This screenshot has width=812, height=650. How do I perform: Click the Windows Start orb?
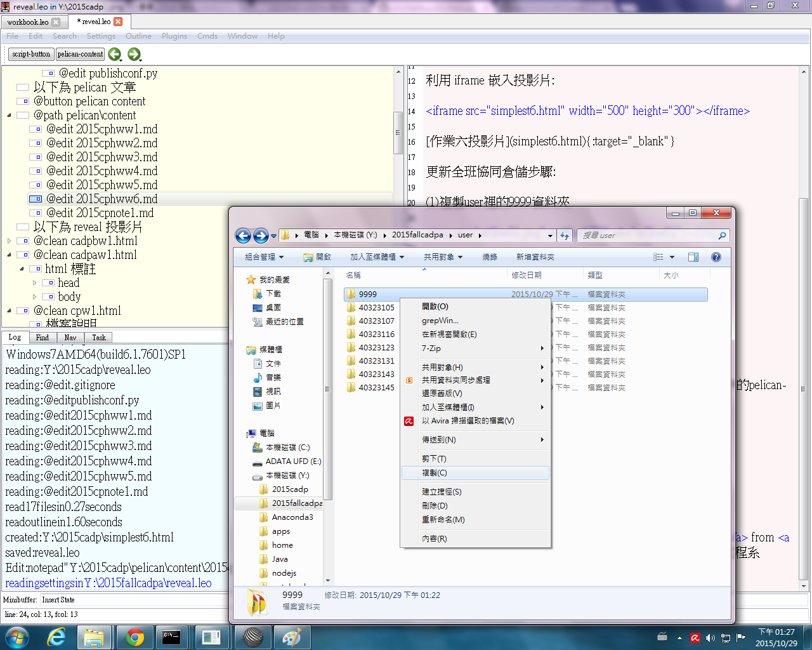[x=16, y=637]
